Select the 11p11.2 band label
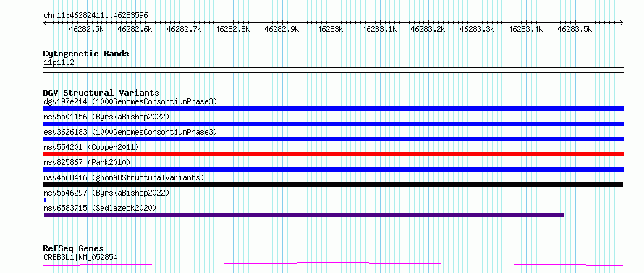Viewport: 644px width, 273px height. pos(59,62)
